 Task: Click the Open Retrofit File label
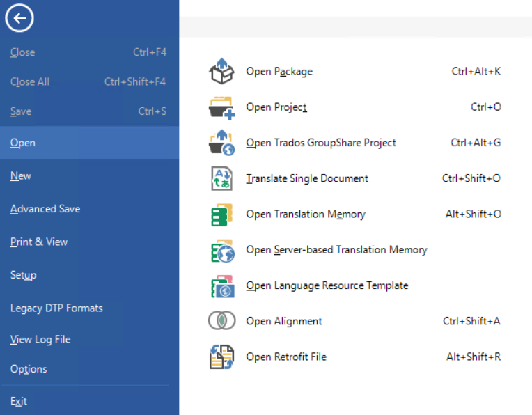click(286, 357)
